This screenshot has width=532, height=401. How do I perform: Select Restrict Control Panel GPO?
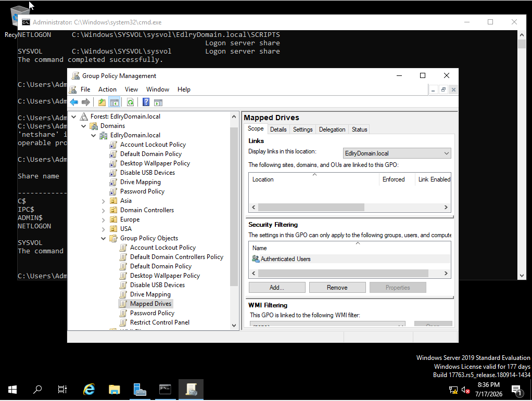[159, 322]
